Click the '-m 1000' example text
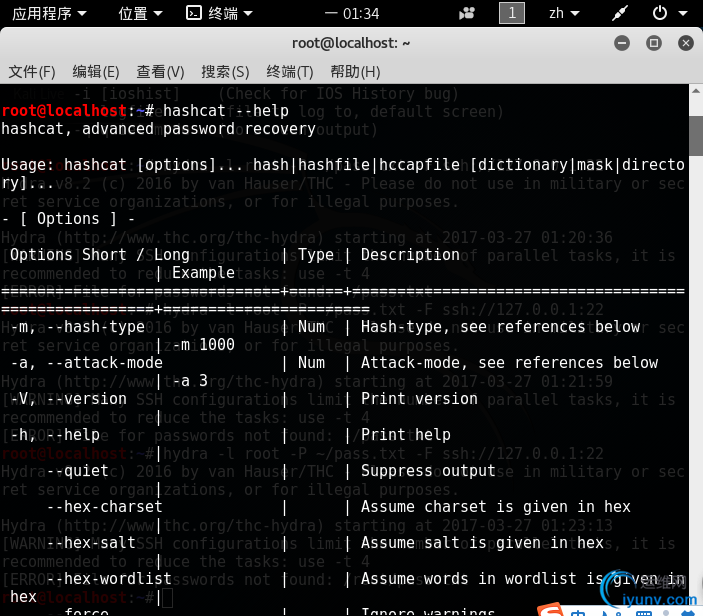 point(204,345)
